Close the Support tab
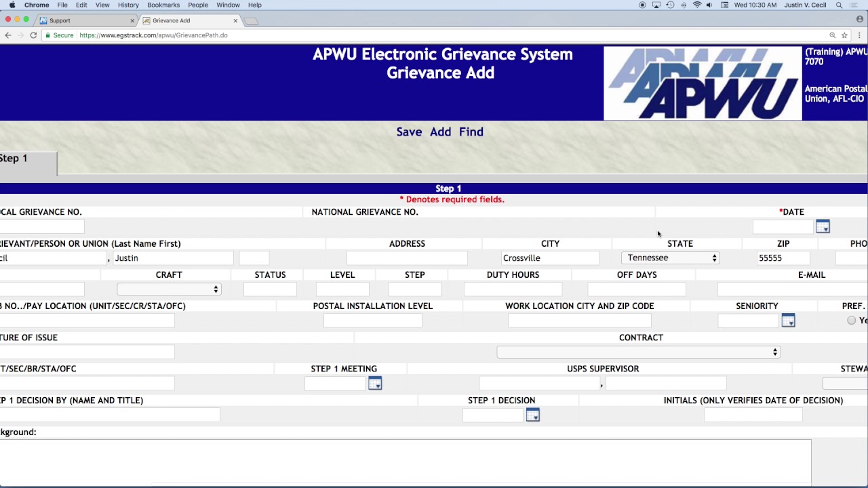 click(x=132, y=20)
